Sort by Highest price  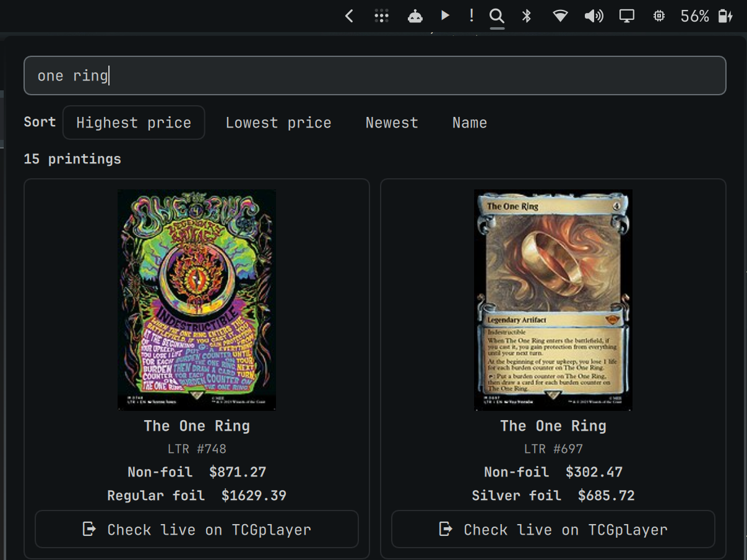point(134,123)
